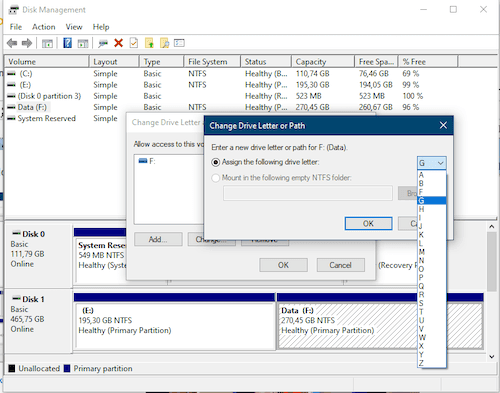
Task: Sort by the % Free column header
Action: tap(427, 62)
